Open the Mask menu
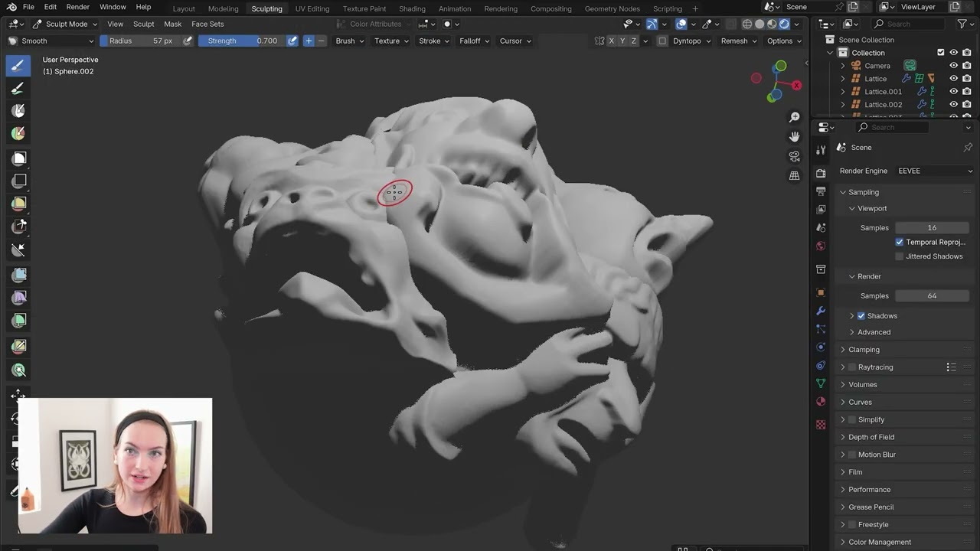This screenshot has height=551, width=980. point(173,24)
